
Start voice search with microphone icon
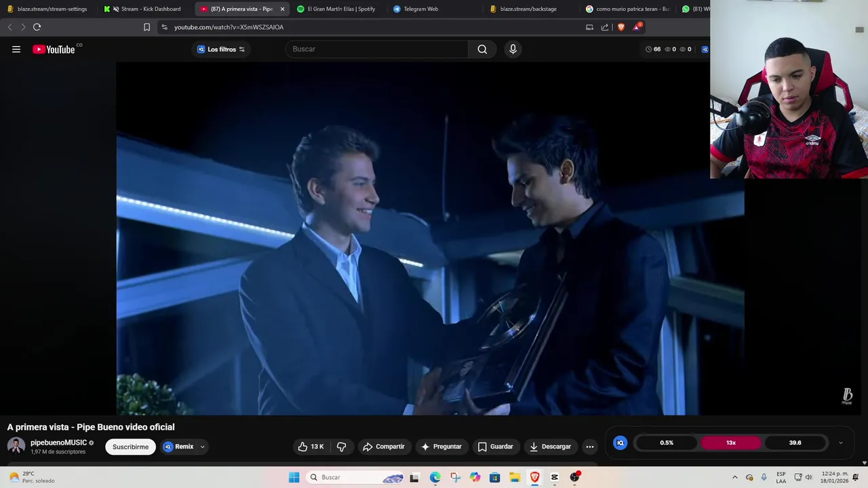point(513,49)
